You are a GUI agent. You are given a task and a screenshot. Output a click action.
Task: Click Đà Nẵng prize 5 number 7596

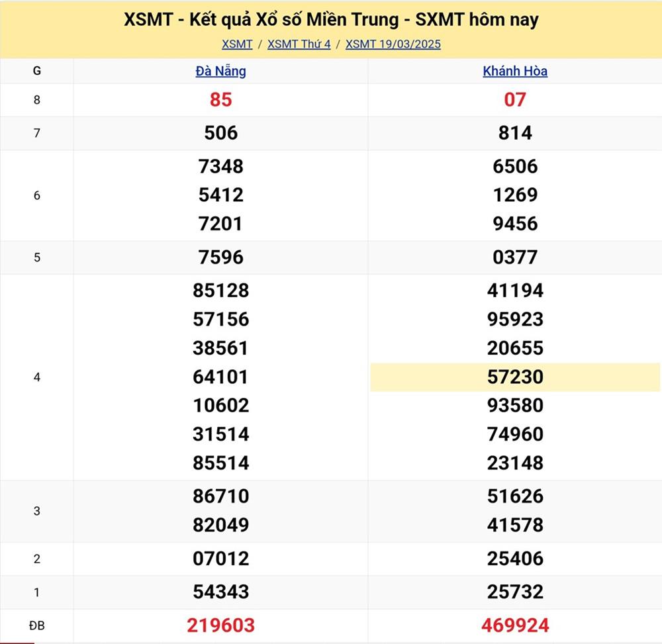pos(220,257)
